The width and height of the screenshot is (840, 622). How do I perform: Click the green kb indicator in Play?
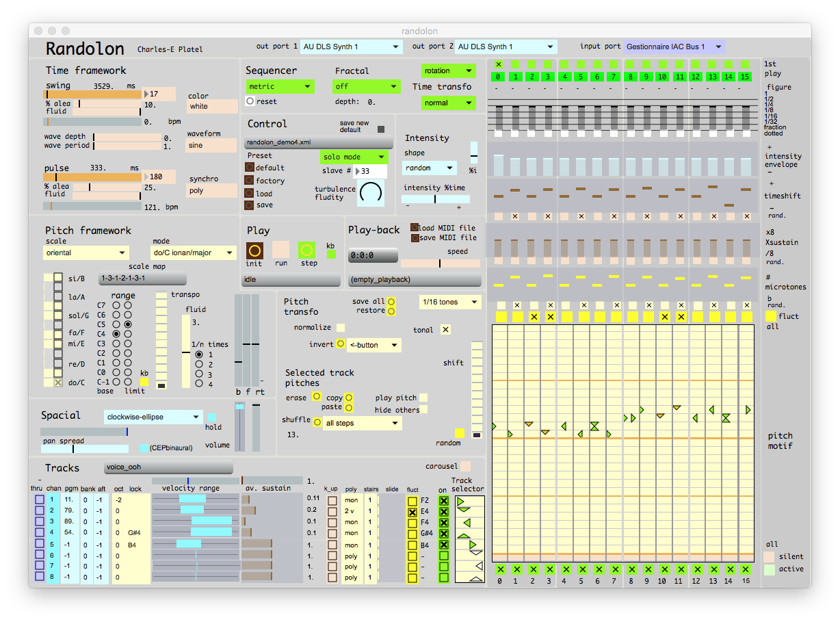coord(331,255)
